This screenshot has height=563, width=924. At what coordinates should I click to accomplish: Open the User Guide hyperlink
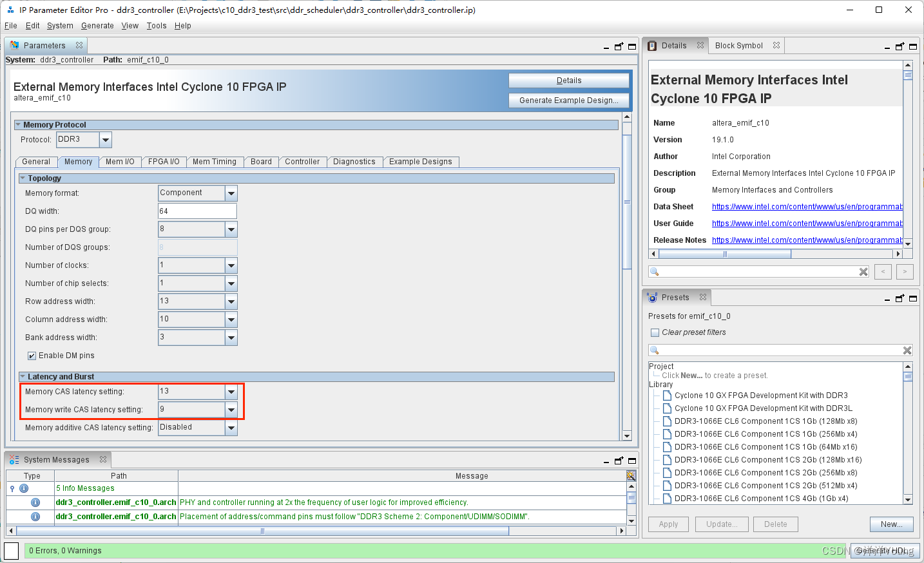tap(807, 224)
